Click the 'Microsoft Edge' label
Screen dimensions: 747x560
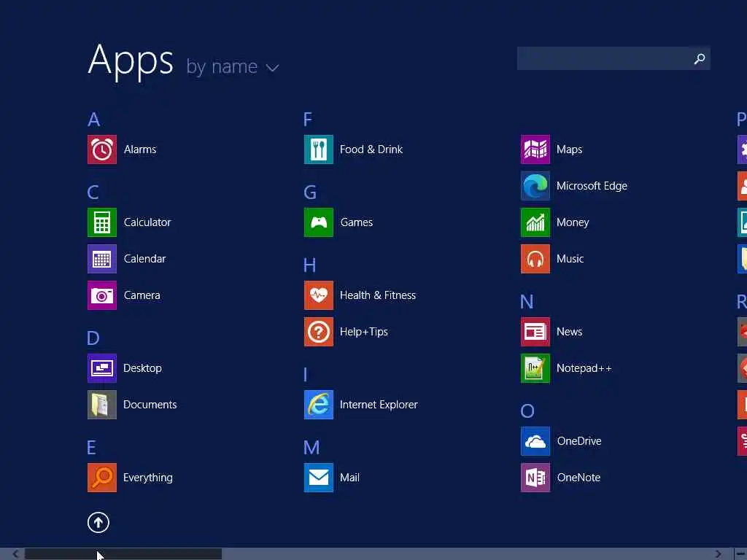[592, 186]
